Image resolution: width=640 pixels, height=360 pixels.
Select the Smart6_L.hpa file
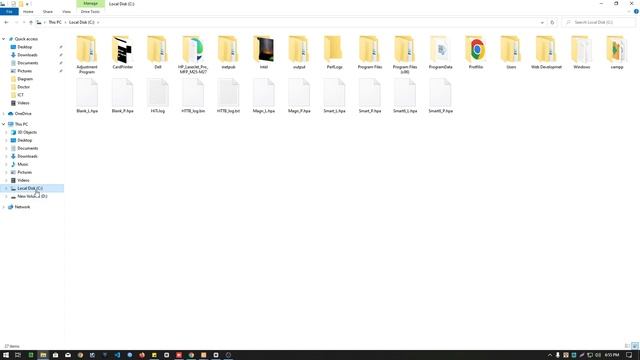(405, 96)
